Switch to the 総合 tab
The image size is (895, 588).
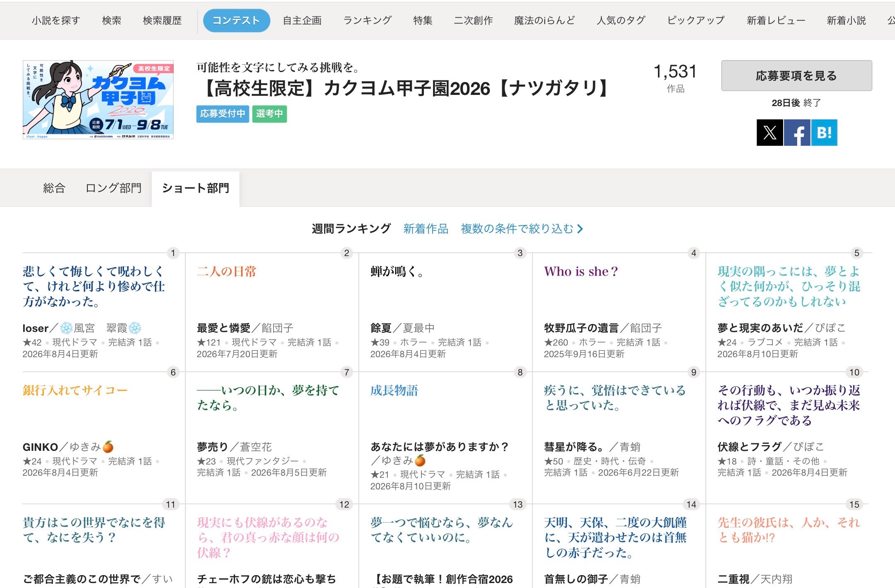click(x=54, y=188)
